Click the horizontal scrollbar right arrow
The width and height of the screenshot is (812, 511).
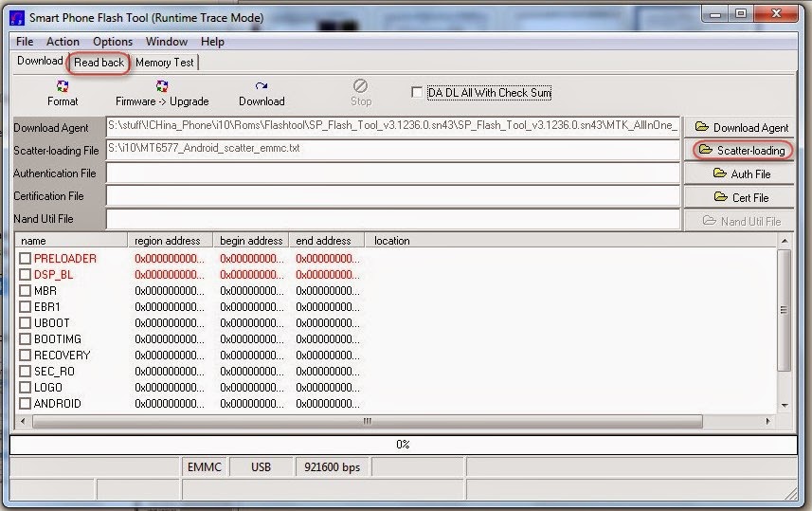tap(767, 421)
